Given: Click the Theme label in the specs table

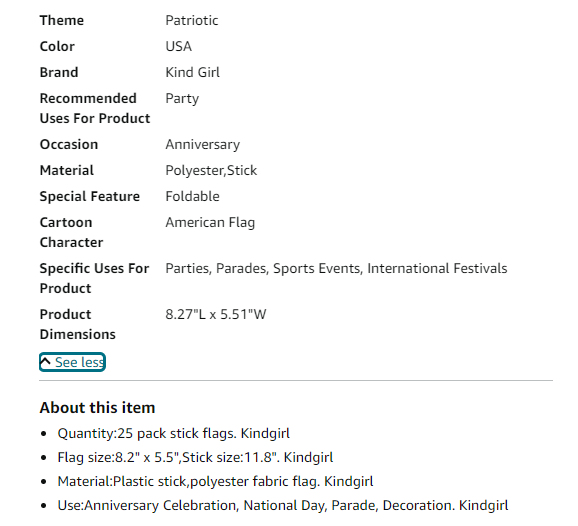Looking at the screenshot, I should point(62,20).
